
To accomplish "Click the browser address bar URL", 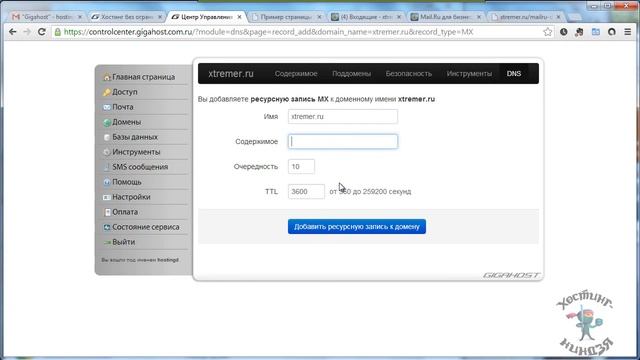I will (269, 32).
